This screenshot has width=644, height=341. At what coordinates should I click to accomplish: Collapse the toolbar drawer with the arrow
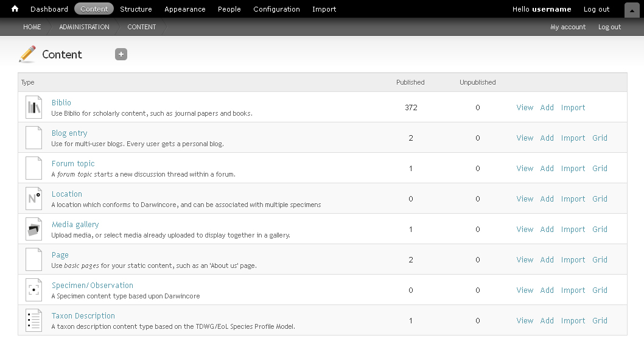coord(632,10)
